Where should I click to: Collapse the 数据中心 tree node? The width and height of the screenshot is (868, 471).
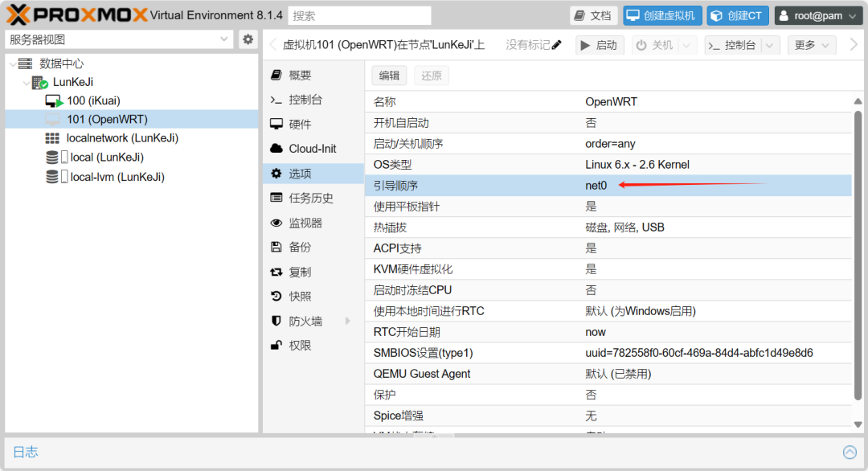click(x=13, y=64)
